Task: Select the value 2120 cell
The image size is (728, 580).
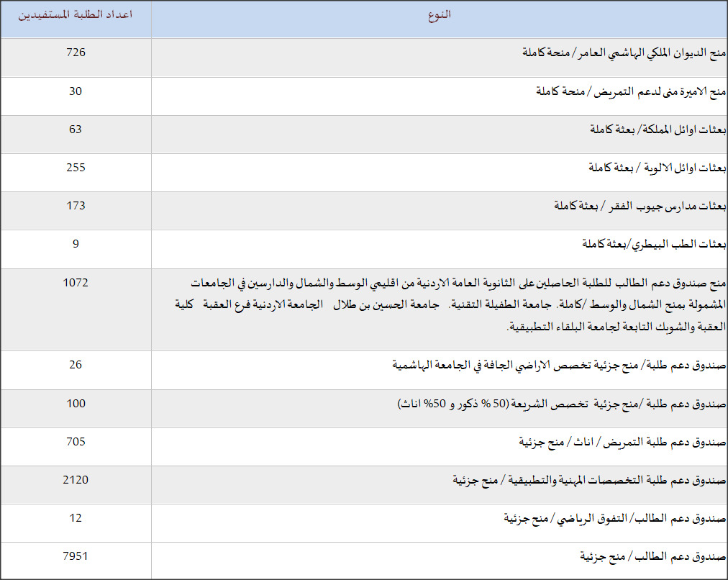Action: coord(75,480)
